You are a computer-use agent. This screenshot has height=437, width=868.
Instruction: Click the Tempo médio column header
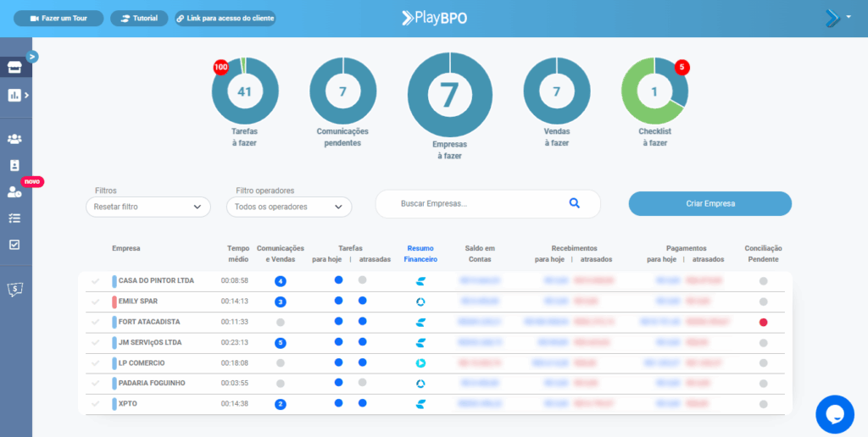238,253
